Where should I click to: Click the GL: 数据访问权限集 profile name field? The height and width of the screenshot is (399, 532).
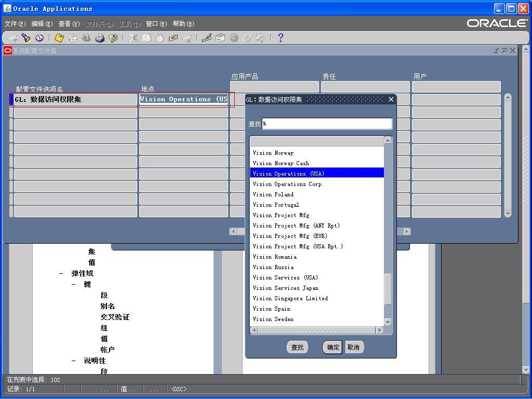[x=75, y=99]
